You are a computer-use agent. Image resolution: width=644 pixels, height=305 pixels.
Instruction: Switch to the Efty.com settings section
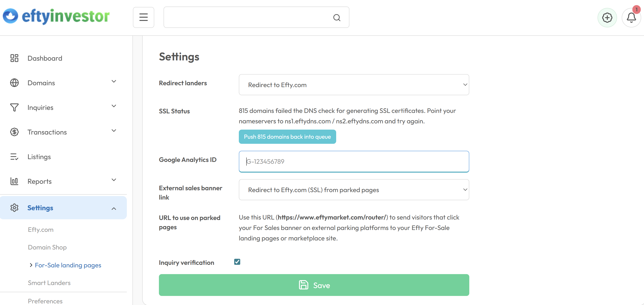point(40,230)
